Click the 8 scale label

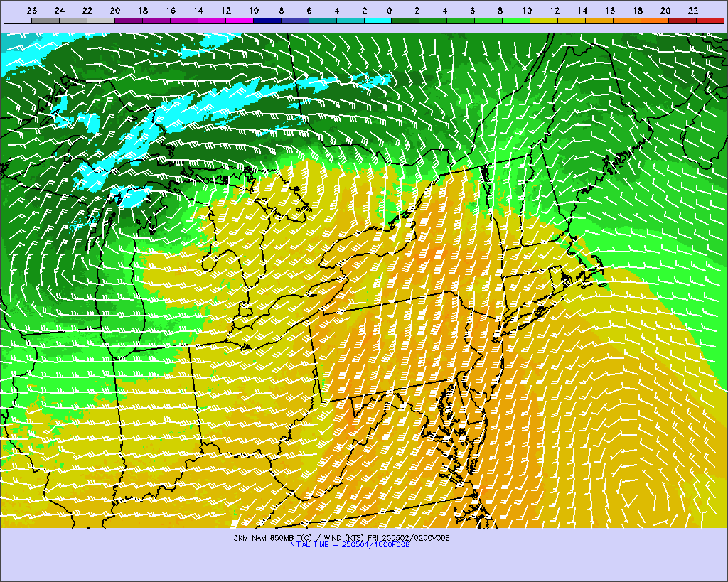pyautogui.click(x=500, y=10)
